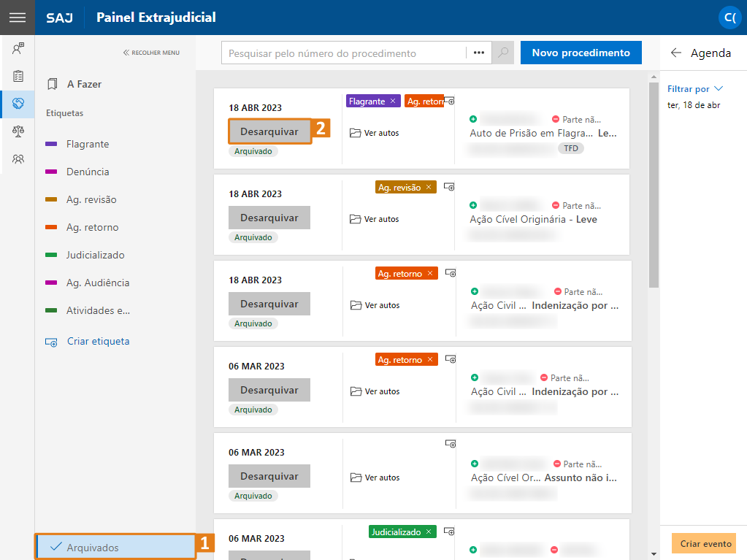This screenshot has height=560, width=747.
Task: Open Ver autos in Ação Cível Originária Leve card
Action: (x=375, y=219)
